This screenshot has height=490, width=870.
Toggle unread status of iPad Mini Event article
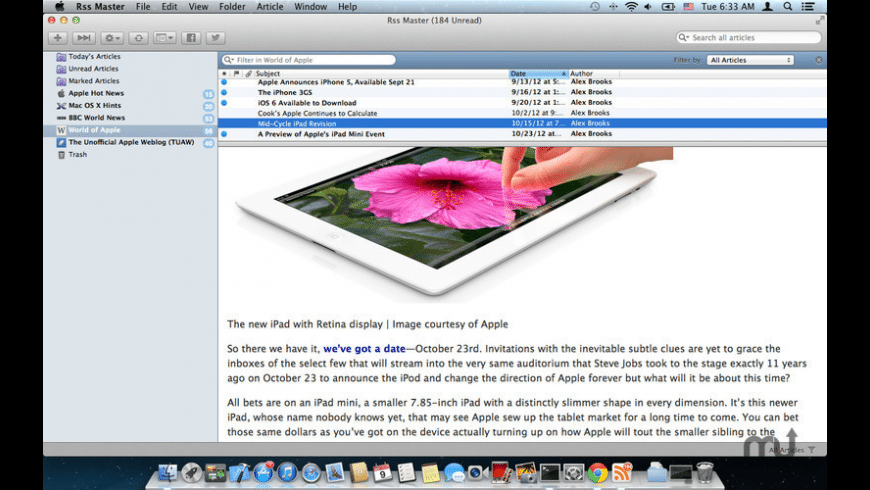[224, 134]
